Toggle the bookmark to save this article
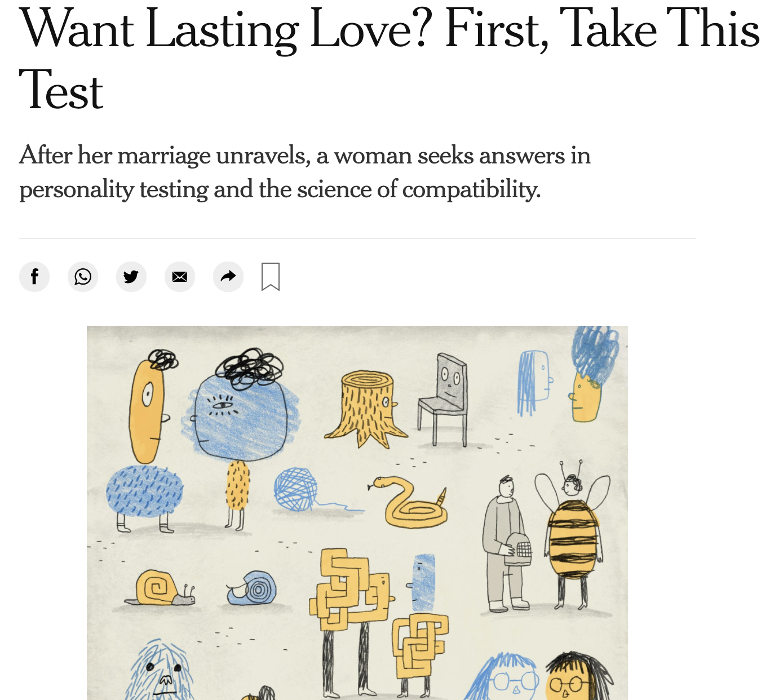770x700 pixels. [x=271, y=277]
